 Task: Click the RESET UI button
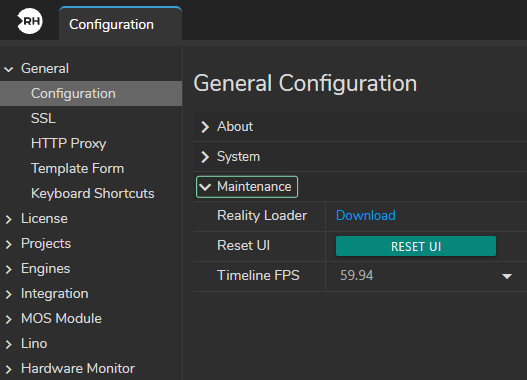click(x=416, y=246)
